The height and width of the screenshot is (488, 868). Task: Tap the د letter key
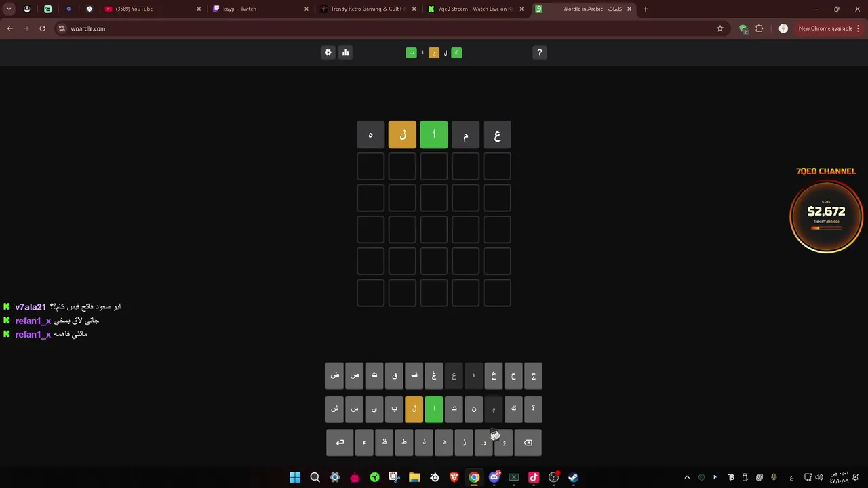coord(444,443)
